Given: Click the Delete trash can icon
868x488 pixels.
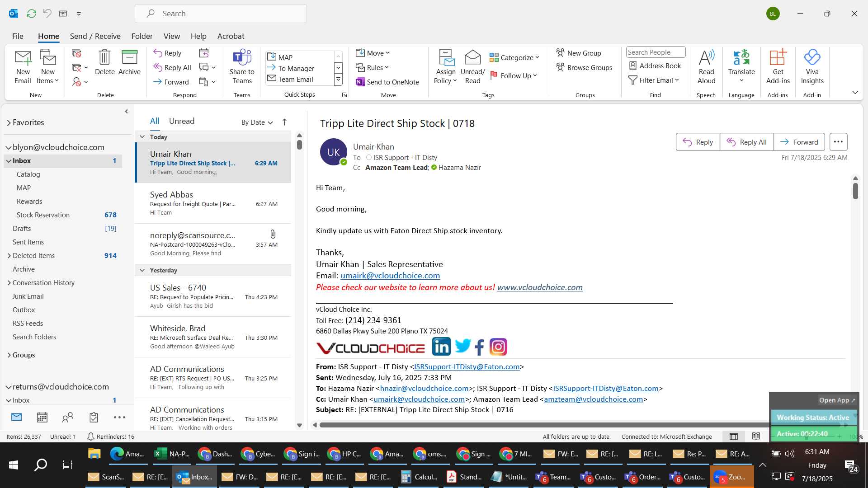Looking at the screenshot, I should click(x=104, y=62).
